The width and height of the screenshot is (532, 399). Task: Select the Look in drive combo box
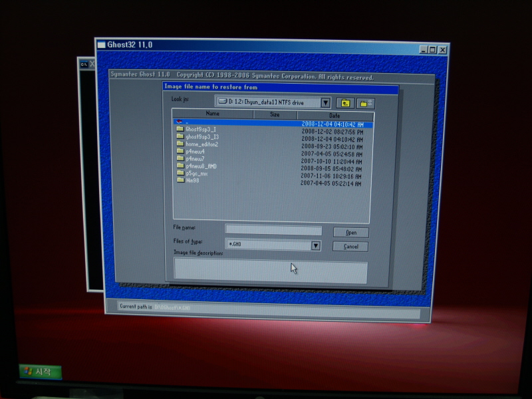point(273,102)
